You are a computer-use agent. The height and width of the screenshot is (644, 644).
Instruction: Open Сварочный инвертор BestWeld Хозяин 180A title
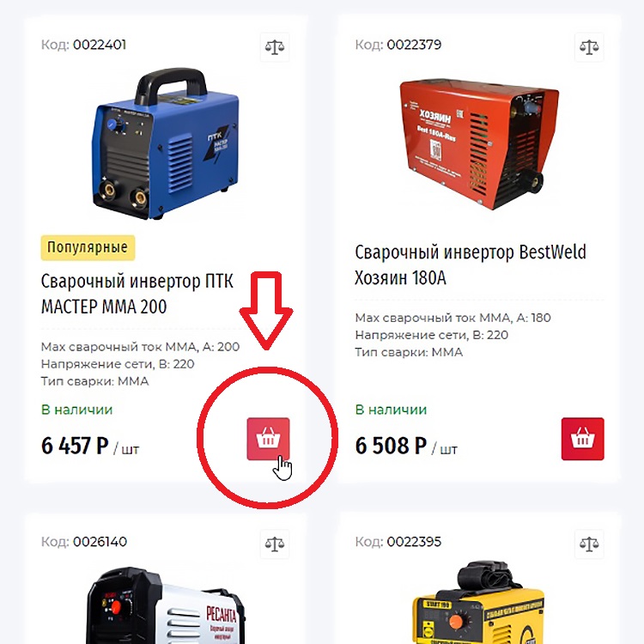click(x=471, y=265)
